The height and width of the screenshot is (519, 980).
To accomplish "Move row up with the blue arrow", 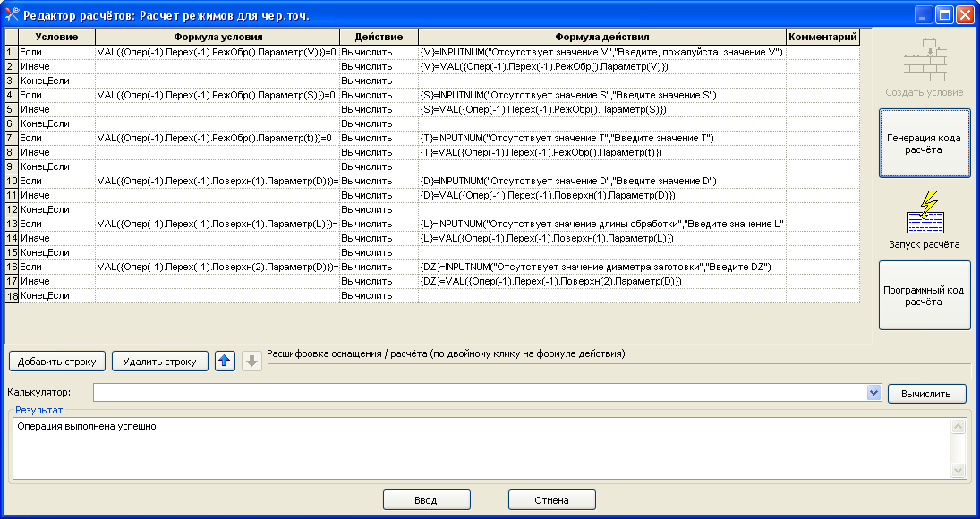I will coord(225,361).
